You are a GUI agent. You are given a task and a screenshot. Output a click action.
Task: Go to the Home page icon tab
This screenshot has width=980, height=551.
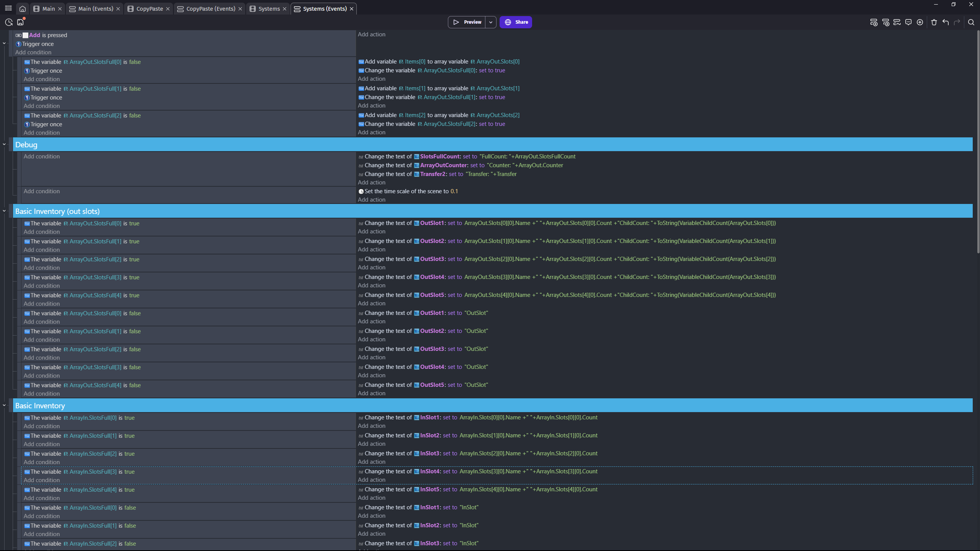[23, 8]
